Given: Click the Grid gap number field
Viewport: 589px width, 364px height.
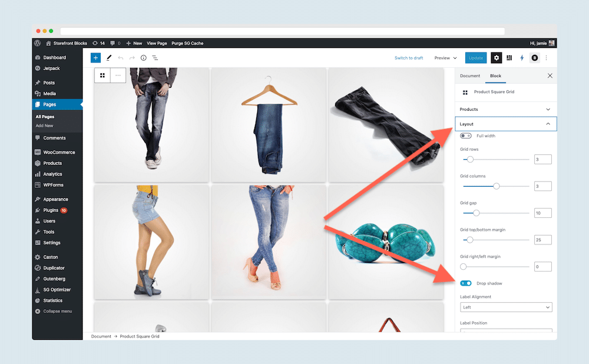Looking at the screenshot, I should pyautogui.click(x=543, y=213).
